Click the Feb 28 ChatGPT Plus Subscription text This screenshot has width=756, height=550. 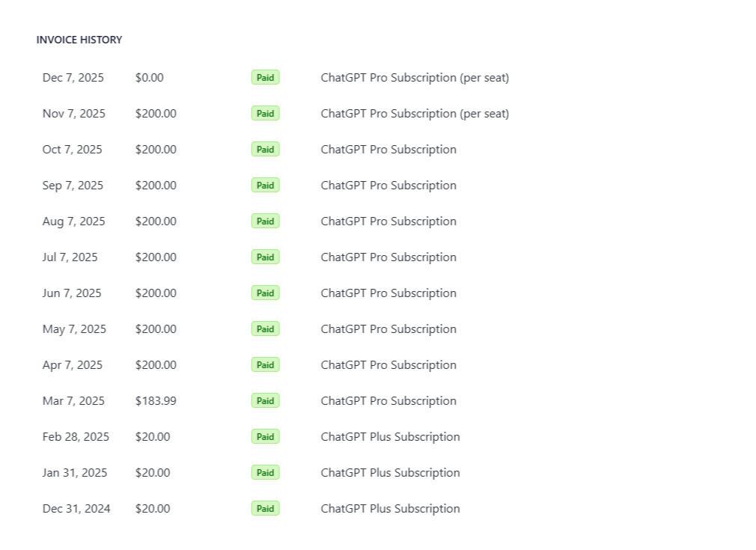pyautogui.click(x=390, y=437)
